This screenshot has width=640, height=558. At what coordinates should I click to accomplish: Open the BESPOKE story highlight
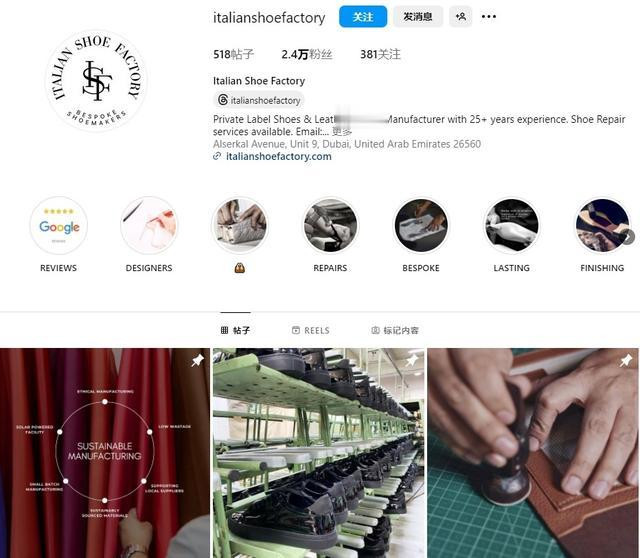click(x=421, y=226)
